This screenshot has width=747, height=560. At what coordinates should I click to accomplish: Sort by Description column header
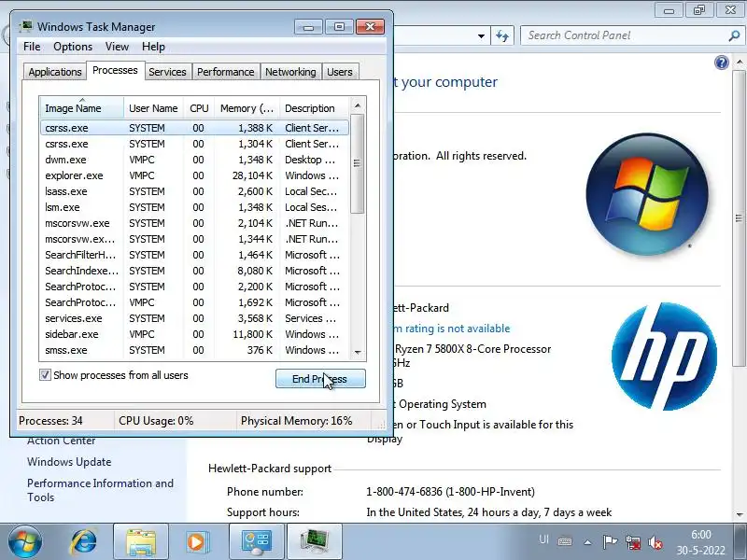click(315, 108)
